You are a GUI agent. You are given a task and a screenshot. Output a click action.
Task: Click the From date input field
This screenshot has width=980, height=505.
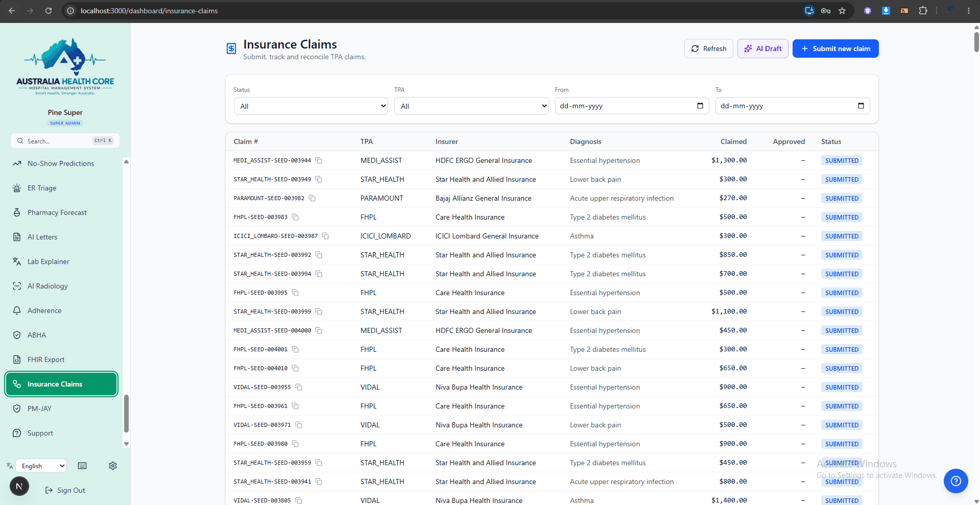click(x=632, y=106)
